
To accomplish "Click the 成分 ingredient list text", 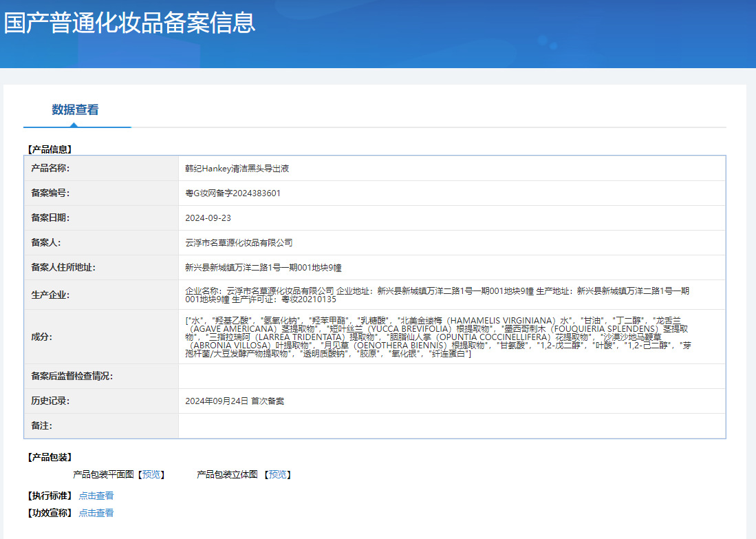I will tap(437, 337).
